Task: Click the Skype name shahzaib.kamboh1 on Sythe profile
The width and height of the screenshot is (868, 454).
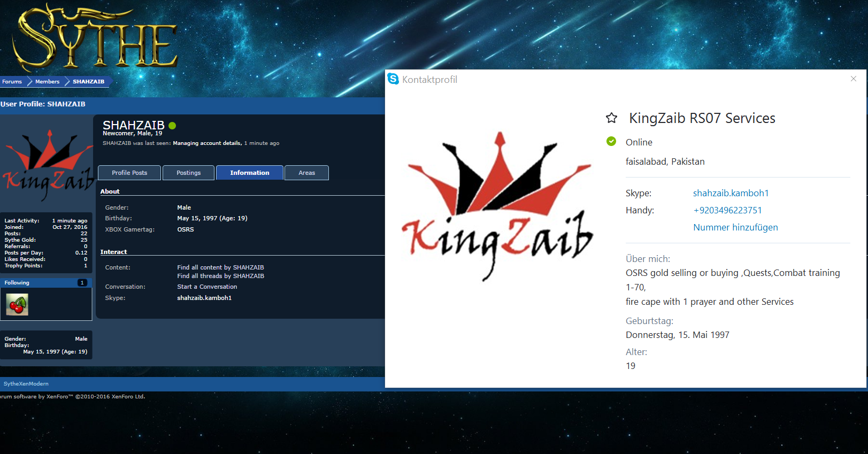Action: tap(204, 298)
